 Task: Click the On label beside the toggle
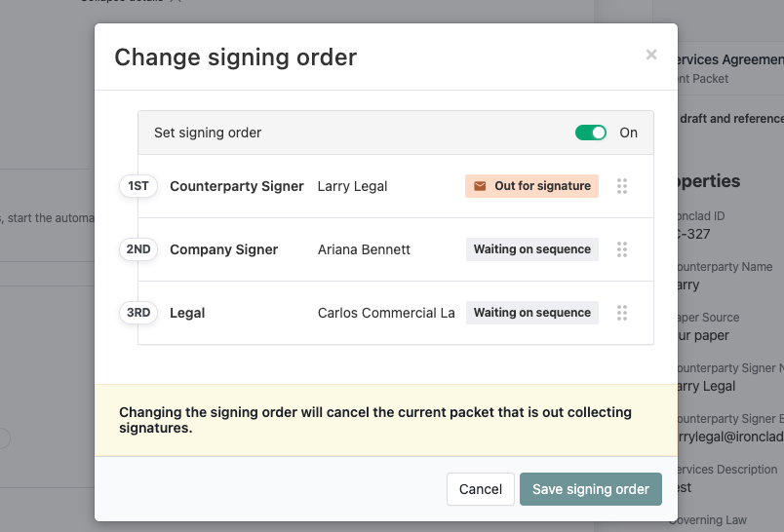click(629, 133)
